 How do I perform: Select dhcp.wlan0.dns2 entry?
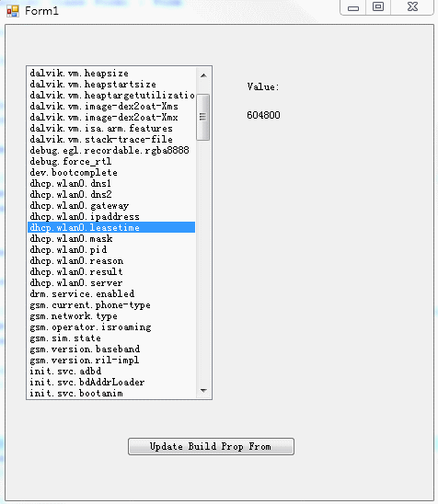111,194
